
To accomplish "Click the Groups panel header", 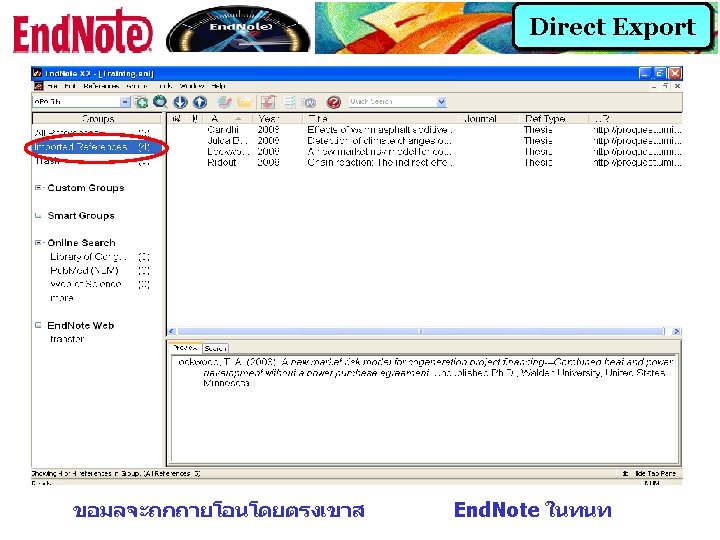I will pos(98,119).
